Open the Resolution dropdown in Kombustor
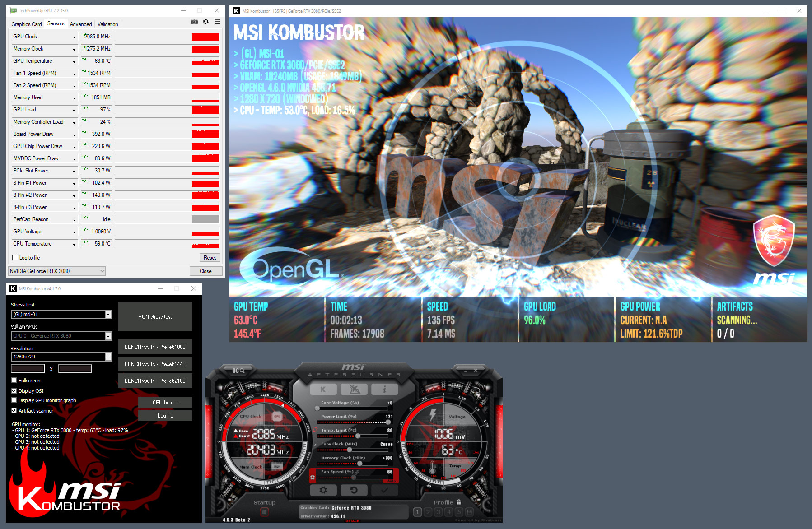 pos(61,357)
